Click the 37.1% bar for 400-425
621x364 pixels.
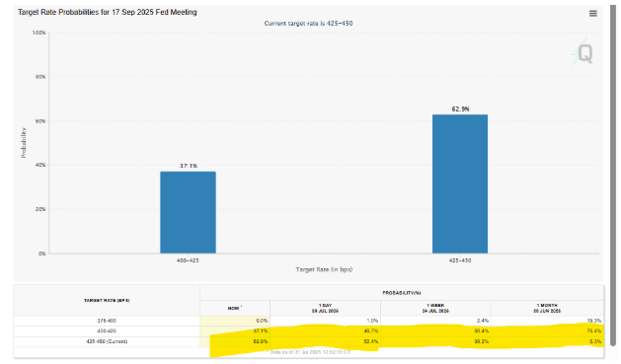[x=188, y=212]
